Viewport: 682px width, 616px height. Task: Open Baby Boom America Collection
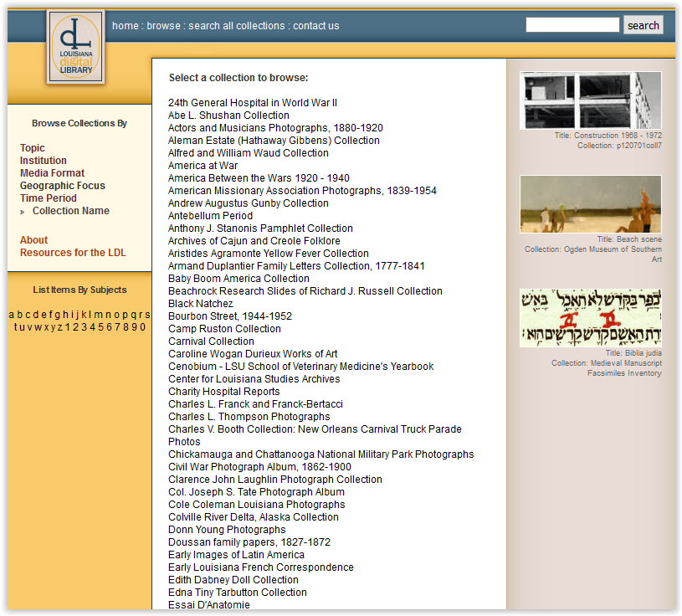[x=238, y=279]
